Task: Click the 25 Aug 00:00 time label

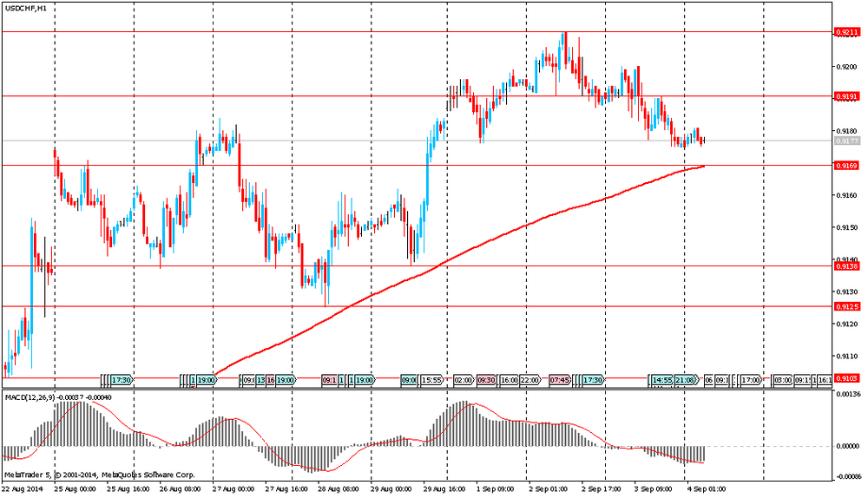Action: pos(75,489)
